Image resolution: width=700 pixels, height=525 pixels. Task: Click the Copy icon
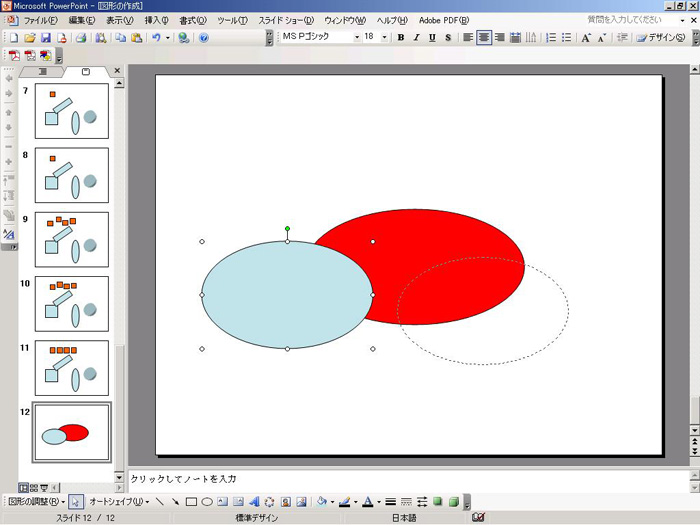tap(121, 38)
